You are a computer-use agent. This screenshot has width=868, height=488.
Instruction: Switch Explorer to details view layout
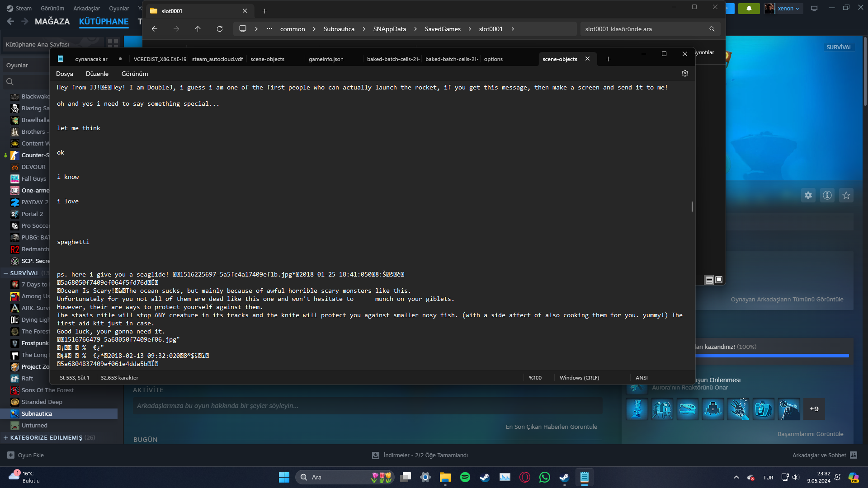(709, 280)
